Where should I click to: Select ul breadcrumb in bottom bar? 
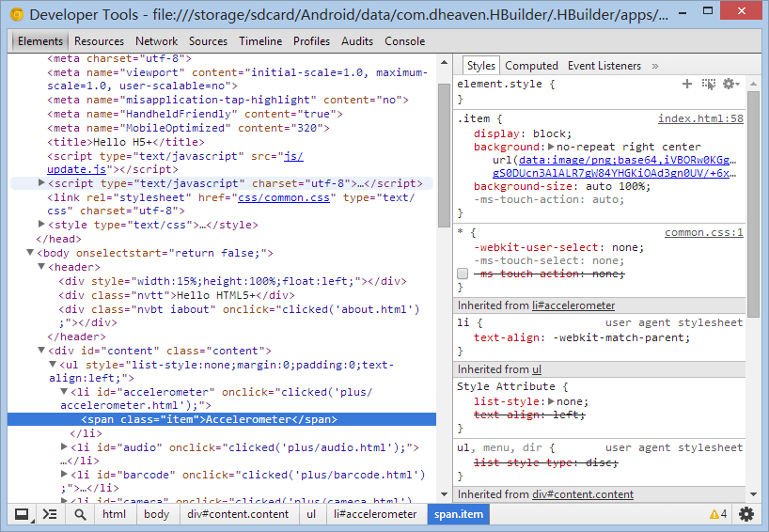pos(311,514)
